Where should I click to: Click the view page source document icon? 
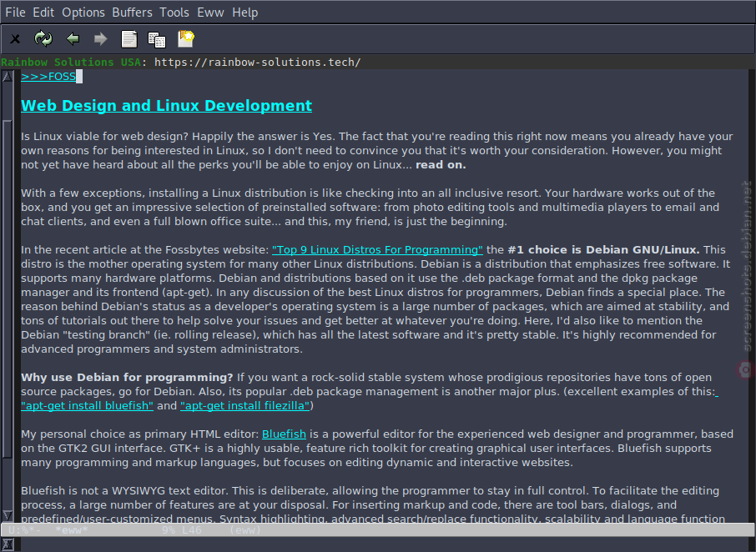point(129,39)
